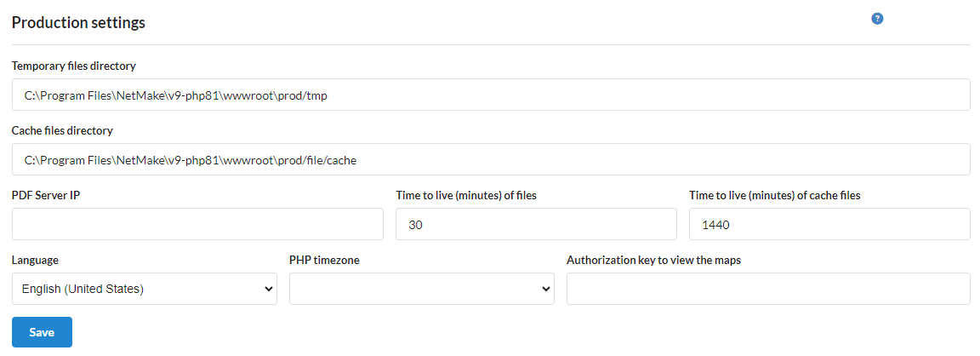This screenshot has width=980, height=356.
Task: Click the Production settings heading
Action: [x=78, y=23]
